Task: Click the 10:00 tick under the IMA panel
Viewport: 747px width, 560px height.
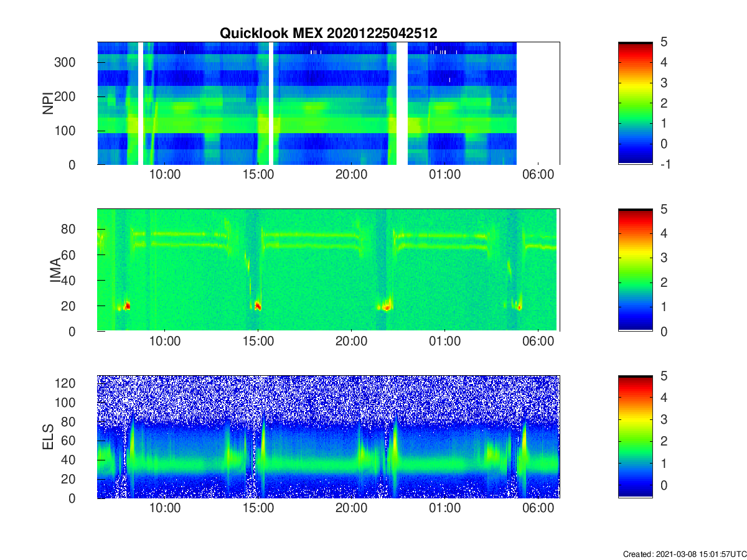Action: point(165,342)
